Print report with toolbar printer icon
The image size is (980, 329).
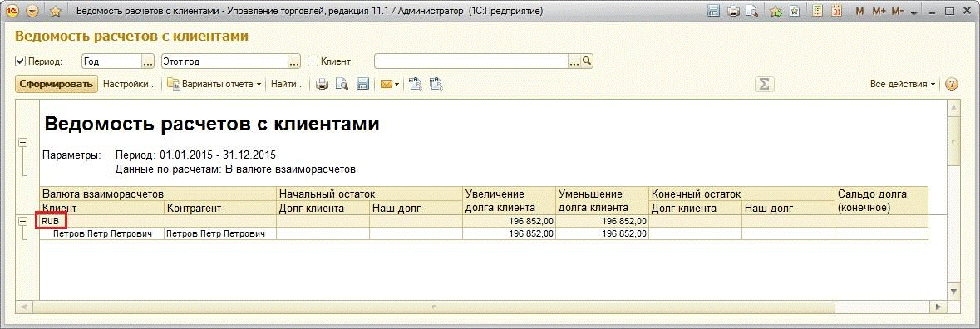coord(321,84)
